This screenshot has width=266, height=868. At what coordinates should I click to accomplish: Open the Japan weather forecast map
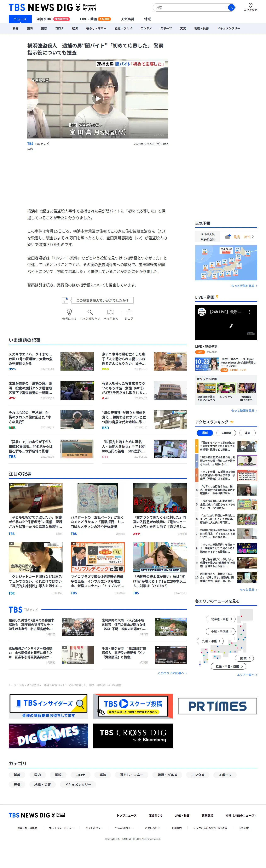click(226, 263)
